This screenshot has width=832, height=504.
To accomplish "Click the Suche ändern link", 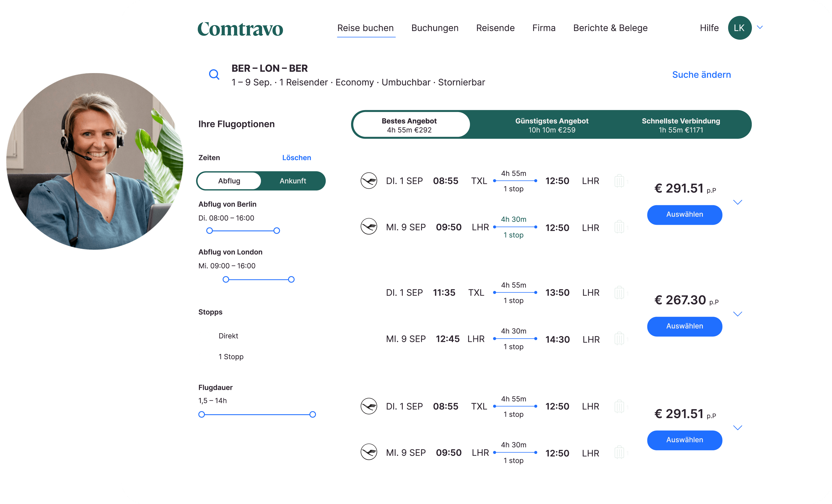I will [701, 75].
